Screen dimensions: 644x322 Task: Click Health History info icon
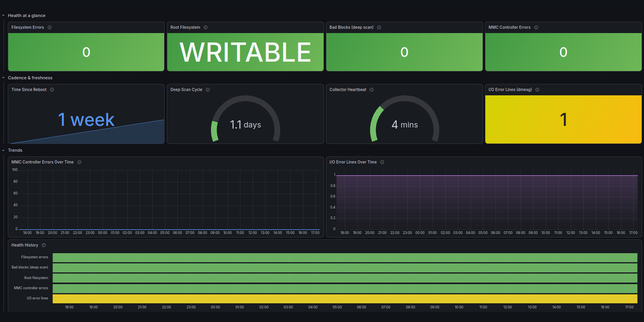coord(44,245)
